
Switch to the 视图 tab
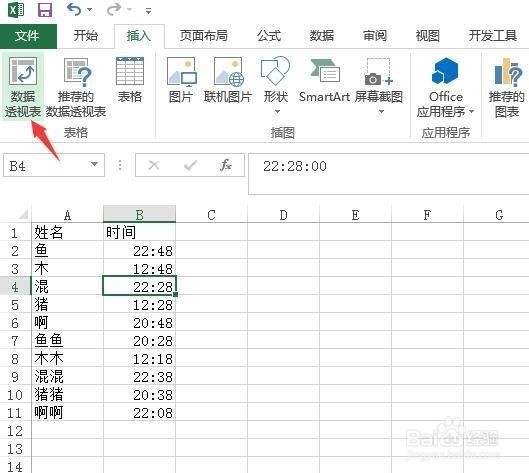tap(427, 35)
